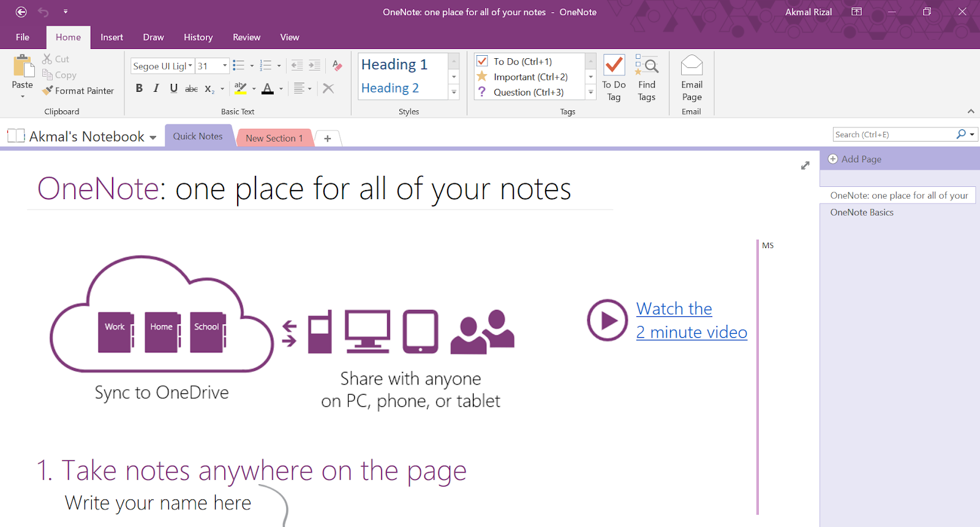Click the To Do Tag button

pos(614,78)
